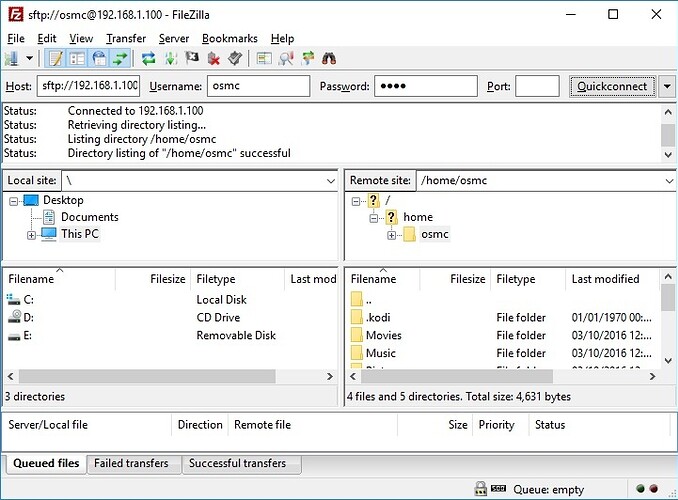Toggle synchronized browsing
This screenshot has width=678, height=500.
[x=308, y=58]
